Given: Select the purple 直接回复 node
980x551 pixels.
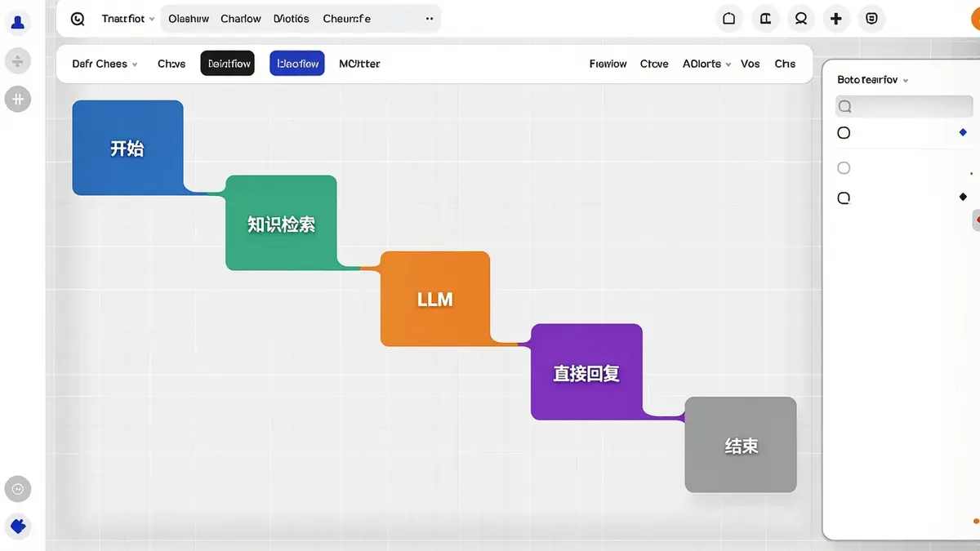Looking at the screenshot, I should [586, 372].
